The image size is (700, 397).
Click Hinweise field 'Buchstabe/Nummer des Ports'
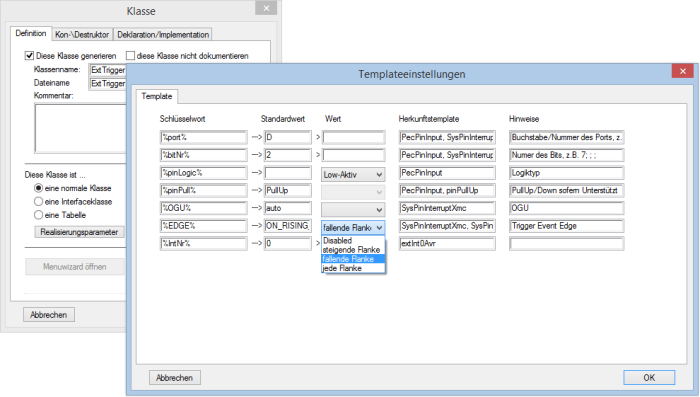pyautogui.click(x=567, y=137)
